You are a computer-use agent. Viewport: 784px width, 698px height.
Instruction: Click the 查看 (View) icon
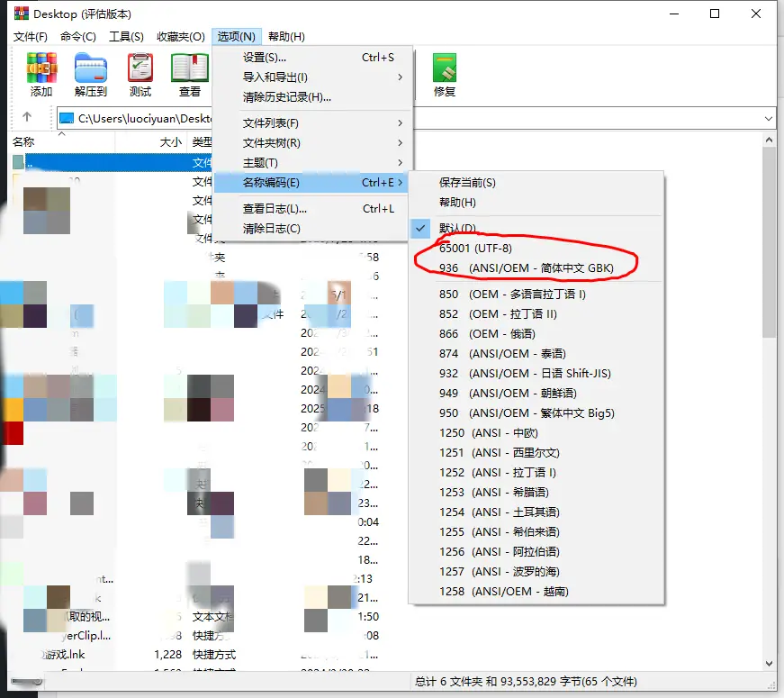189,74
